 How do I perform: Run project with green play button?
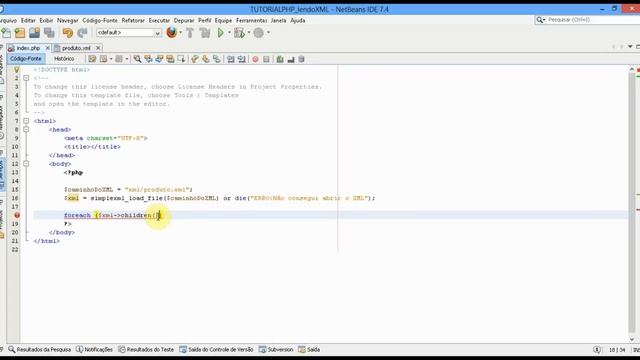pyautogui.click(x=221, y=33)
